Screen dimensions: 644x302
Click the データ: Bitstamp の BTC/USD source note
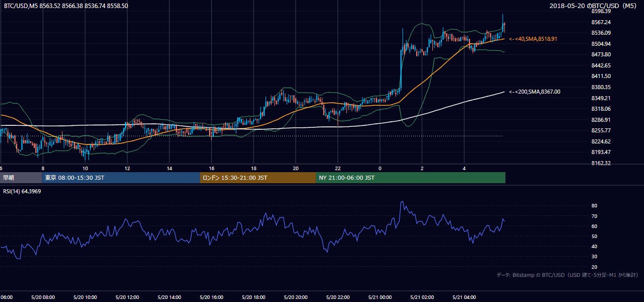click(x=567, y=275)
